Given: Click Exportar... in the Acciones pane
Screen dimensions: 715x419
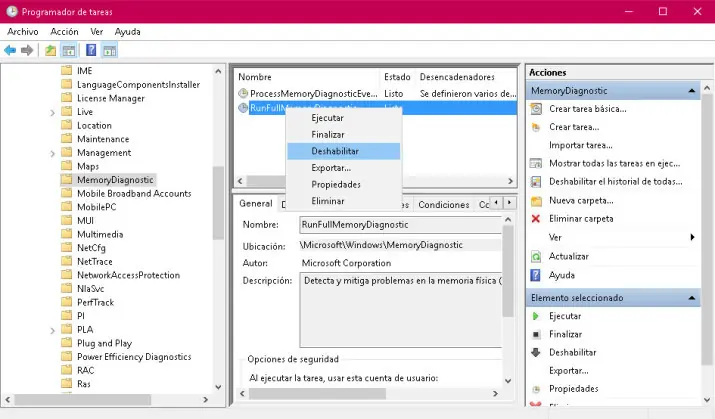Looking at the screenshot, I should click(x=569, y=371).
